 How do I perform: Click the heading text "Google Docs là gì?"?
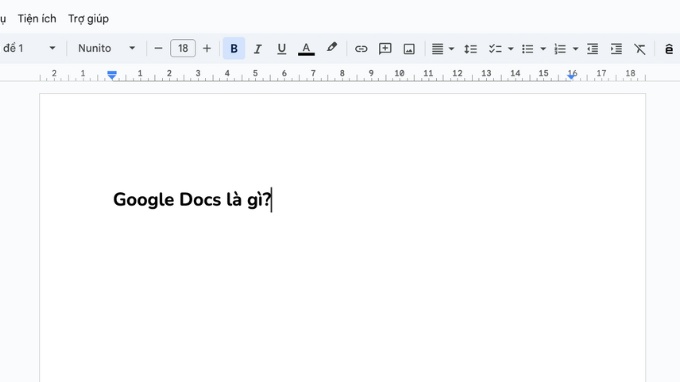(x=192, y=200)
